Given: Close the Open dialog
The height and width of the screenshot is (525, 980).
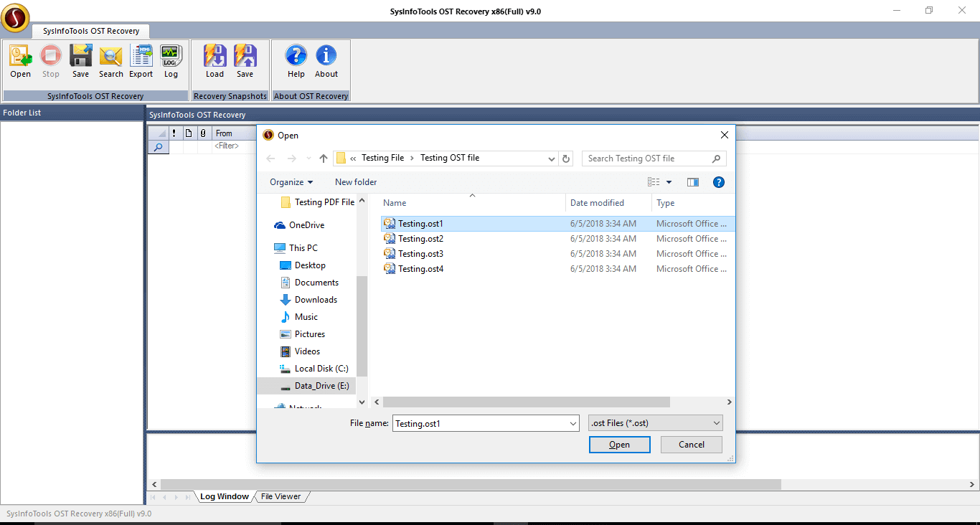Looking at the screenshot, I should pyautogui.click(x=725, y=135).
